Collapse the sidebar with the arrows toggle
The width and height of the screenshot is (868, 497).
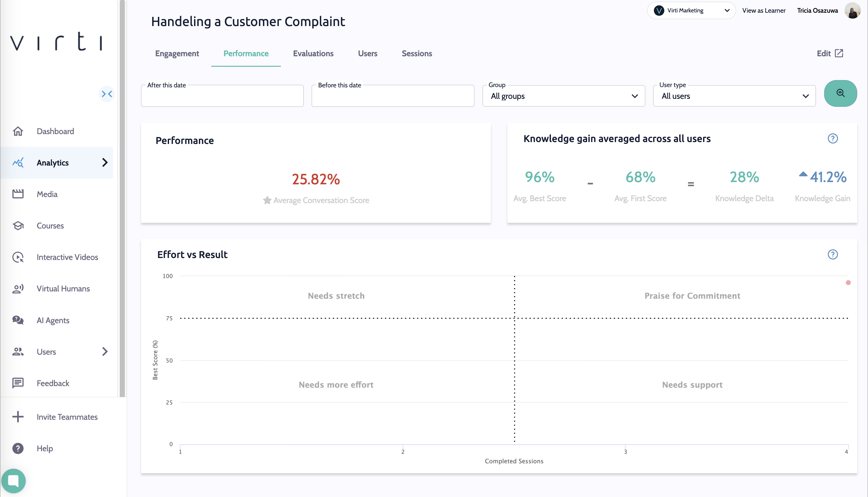pyautogui.click(x=107, y=94)
